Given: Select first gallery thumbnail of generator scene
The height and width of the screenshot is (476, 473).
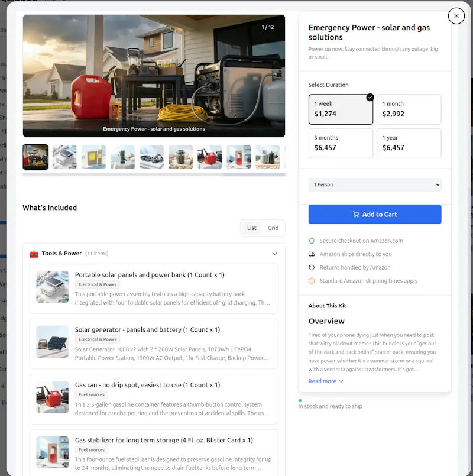Looking at the screenshot, I should coord(35,157).
